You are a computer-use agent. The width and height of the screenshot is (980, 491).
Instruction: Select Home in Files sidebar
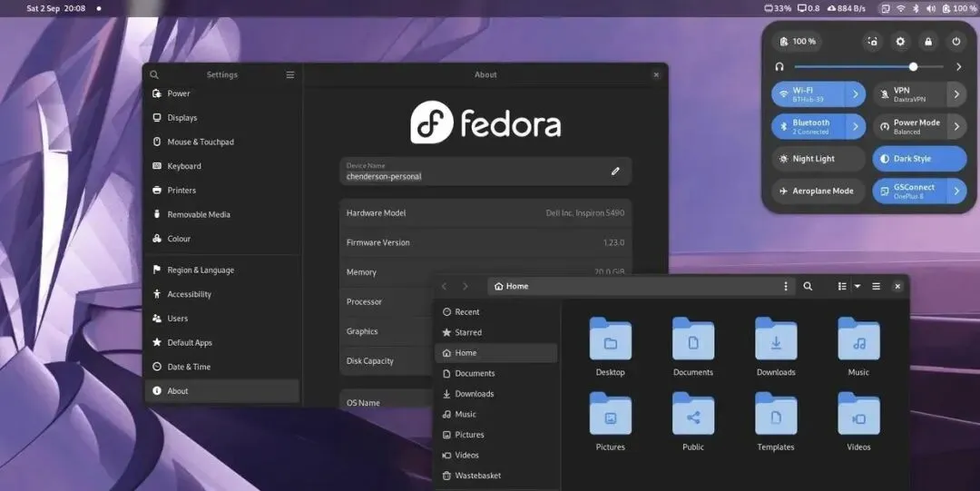pos(496,353)
